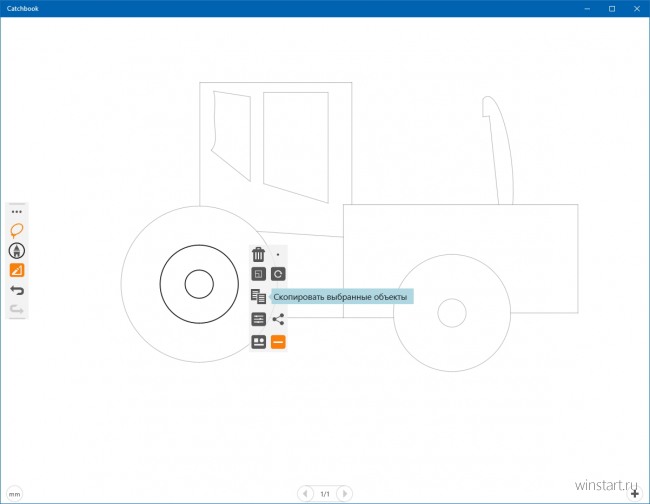The width and height of the screenshot is (650, 504).
Task: Maximize the Catchbook window
Action: coord(612,8)
